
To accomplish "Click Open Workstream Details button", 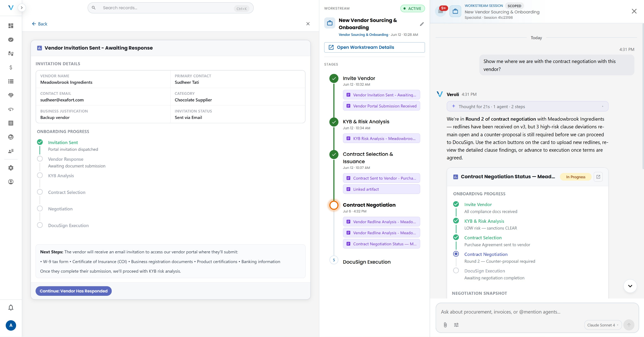I will 374,47.
